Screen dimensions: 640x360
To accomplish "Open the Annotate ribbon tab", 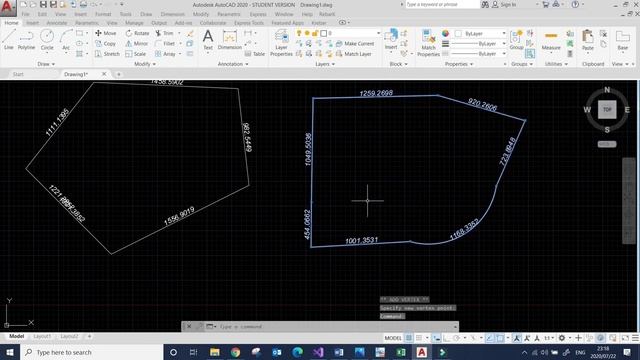I will pos(57,23).
